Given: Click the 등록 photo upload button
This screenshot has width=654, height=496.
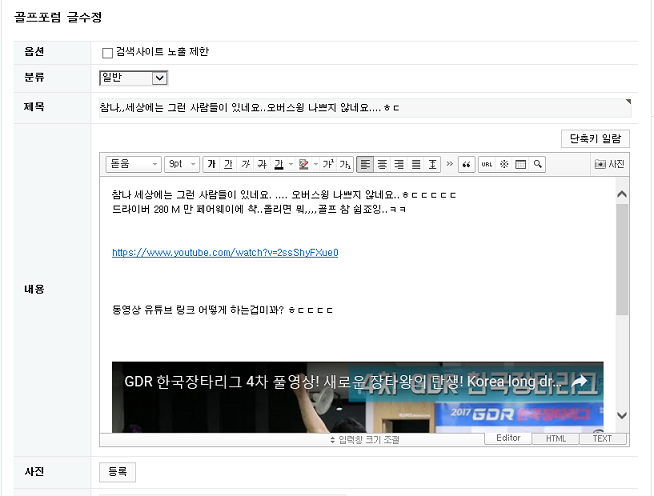Looking at the screenshot, I should tap(117, 472).
